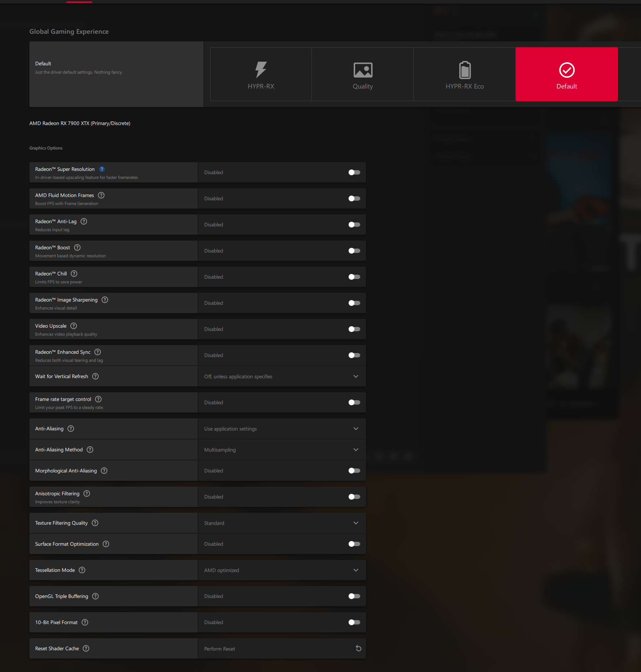Show 10-Bit Pixel Format help icon

pyautogui.click(x=85, y=622)
